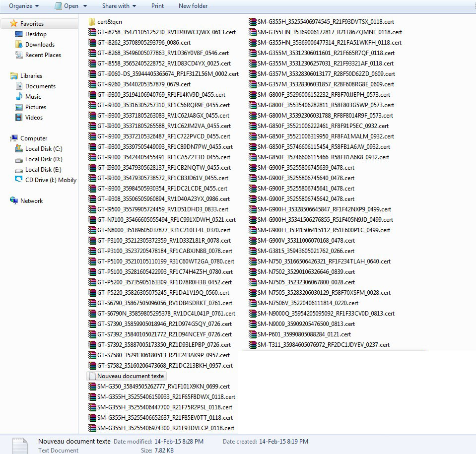Select GT-i9260_35440205357879_0679.cert
The height and width of the screenshot is (454, 476).
(x=139, y=84)
